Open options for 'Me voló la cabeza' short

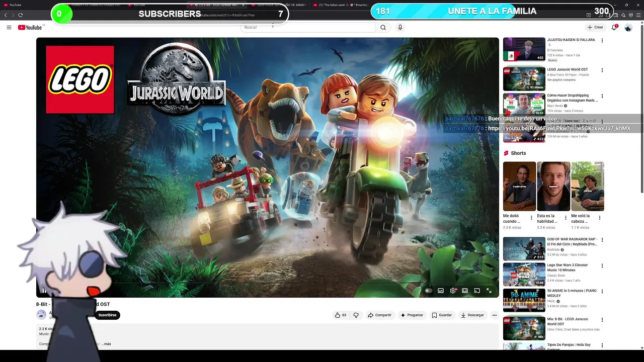pos(600,218)
